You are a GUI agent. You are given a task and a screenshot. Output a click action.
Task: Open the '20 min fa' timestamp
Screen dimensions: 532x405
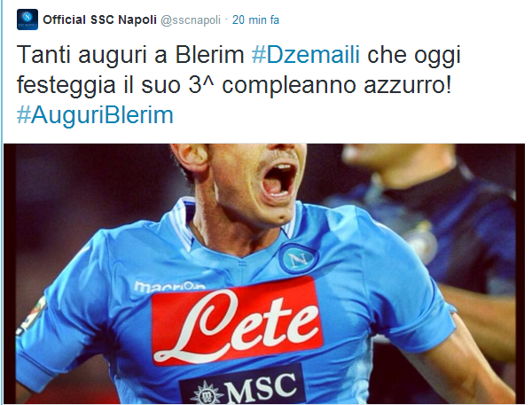[x=255, y=20]
